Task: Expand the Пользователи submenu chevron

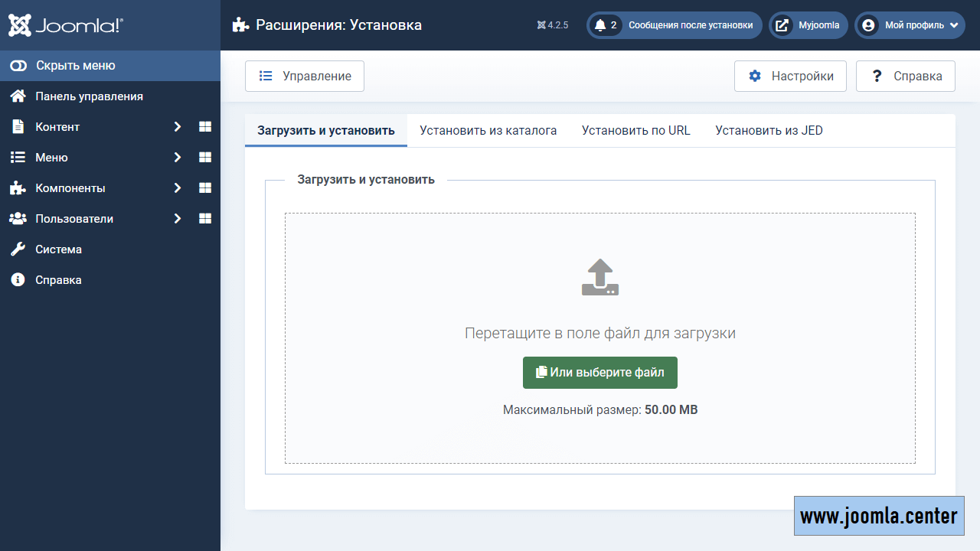Action: [x=177, y=219]
